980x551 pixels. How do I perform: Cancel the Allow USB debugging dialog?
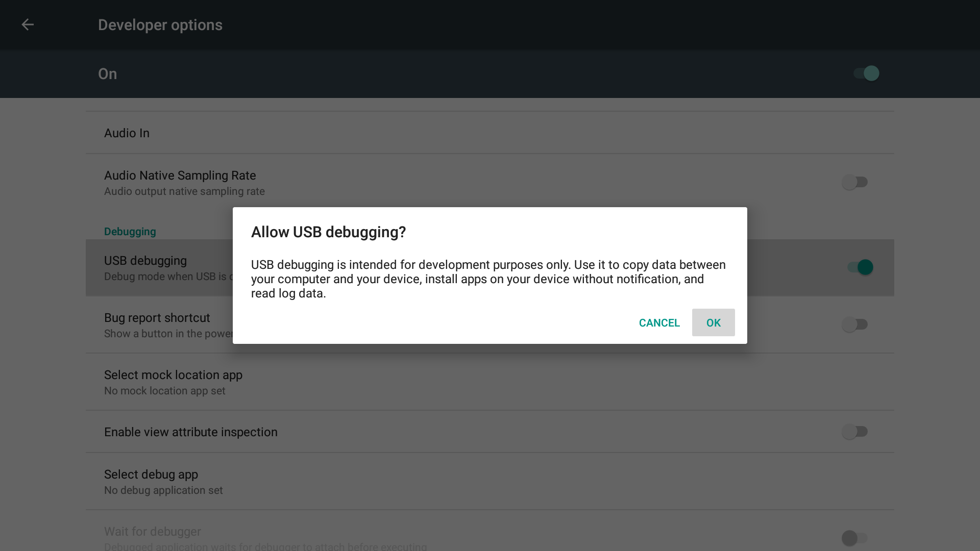coord(659,322)
